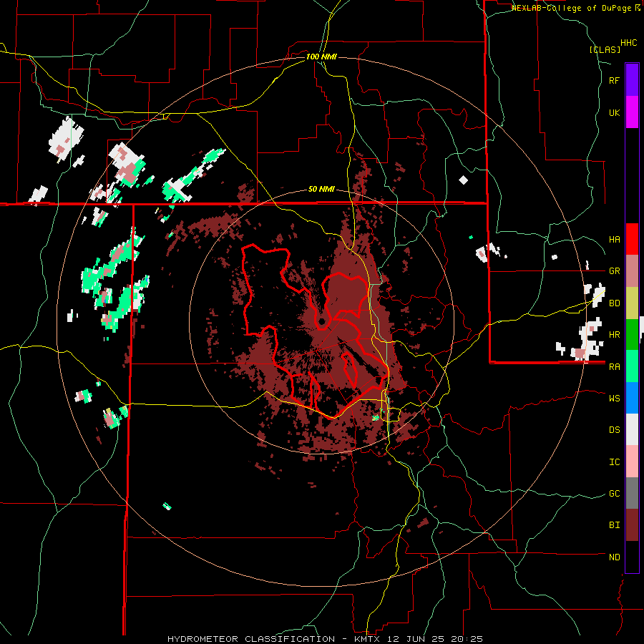This screenshot has width=644, height=644.
Task: Click the HHC product label
Action: (x=629, y=43)
